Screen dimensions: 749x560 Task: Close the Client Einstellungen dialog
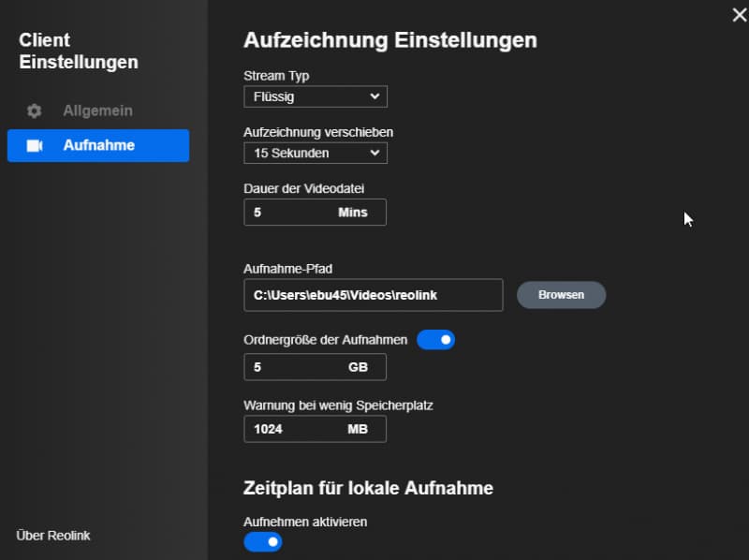pos(740,15)
